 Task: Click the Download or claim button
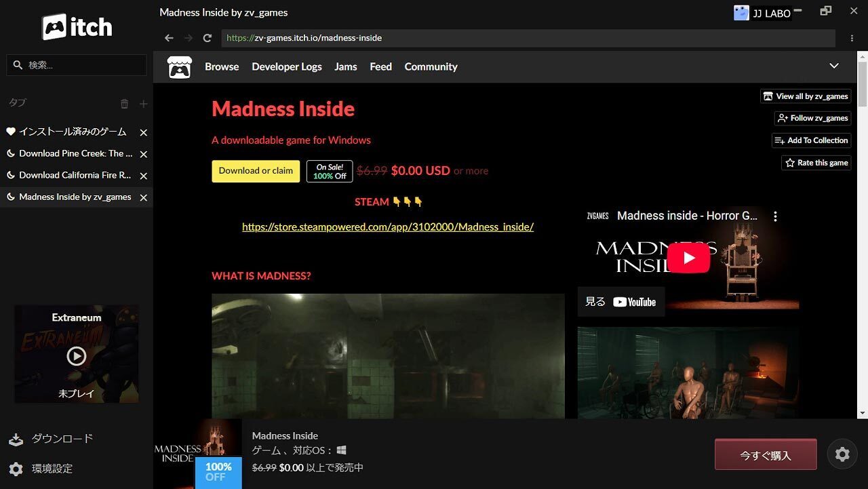point(256,171)
